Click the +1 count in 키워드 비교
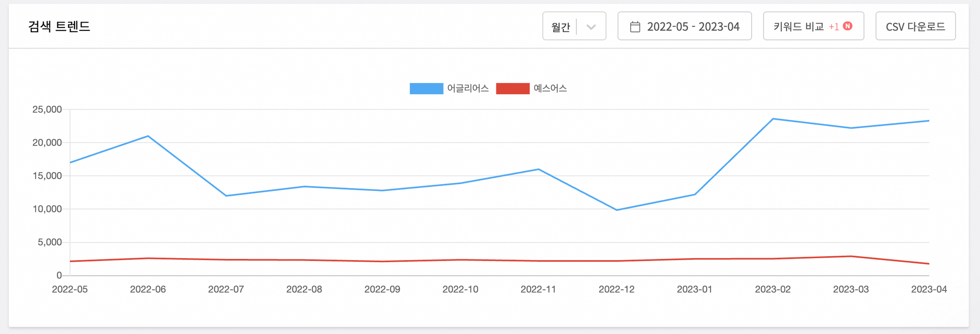 [x=834, y=27]
